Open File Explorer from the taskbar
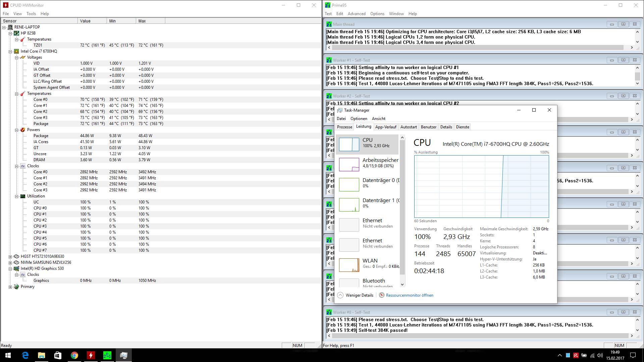The height and width of the screenshot is (362, 644). (x=42, y=355)
